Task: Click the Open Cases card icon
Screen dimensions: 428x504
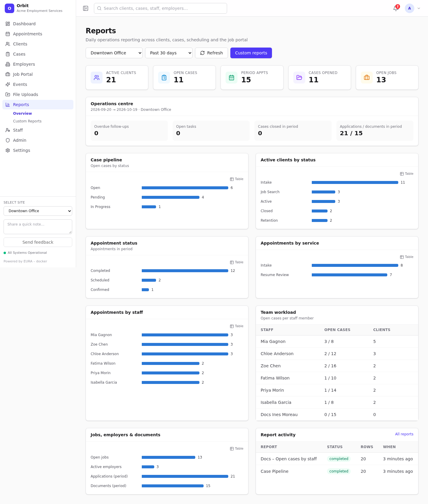Action: click(164, 78)
